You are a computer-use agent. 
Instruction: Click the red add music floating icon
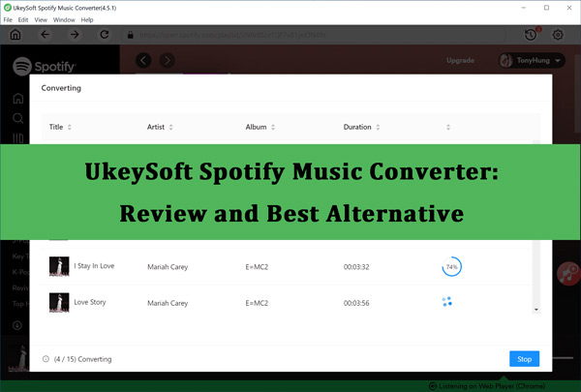pyautogui.click(x=568, y=274)
